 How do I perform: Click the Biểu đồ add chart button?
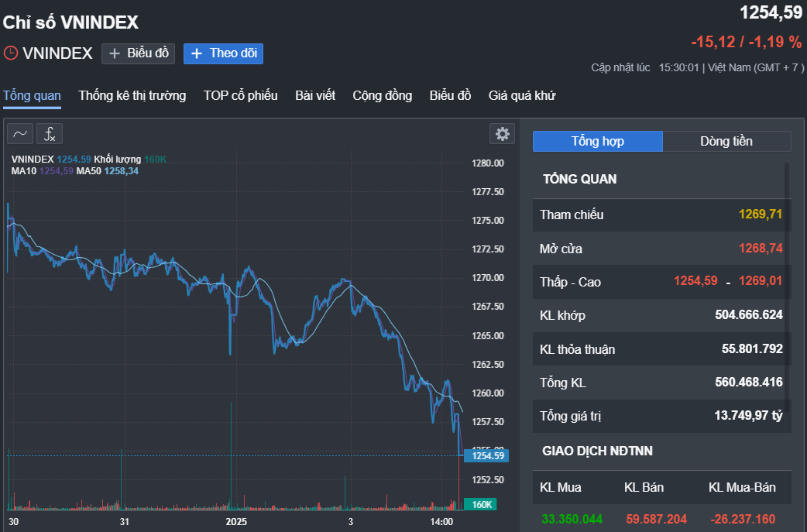coord(139,53)
